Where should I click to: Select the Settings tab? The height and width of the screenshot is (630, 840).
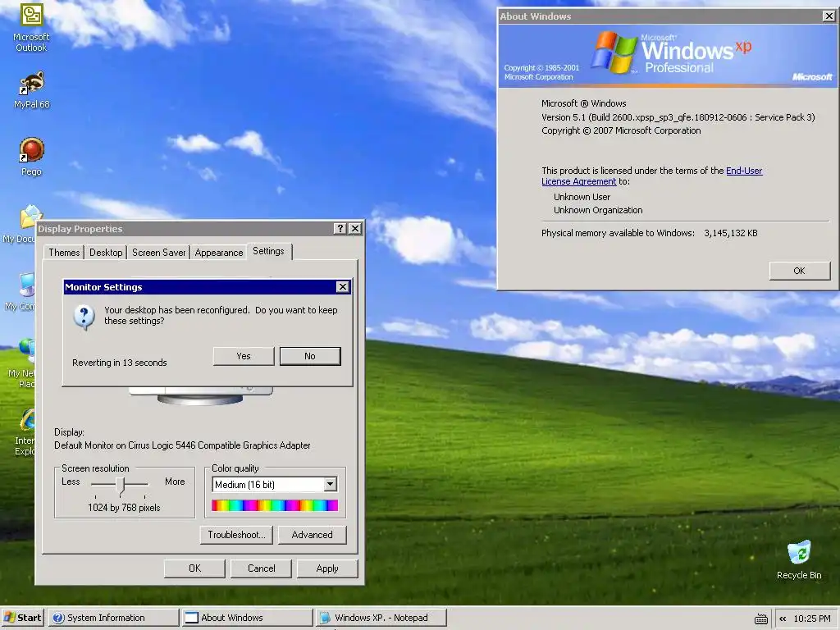pyautogui.click(x=268, y=251)
